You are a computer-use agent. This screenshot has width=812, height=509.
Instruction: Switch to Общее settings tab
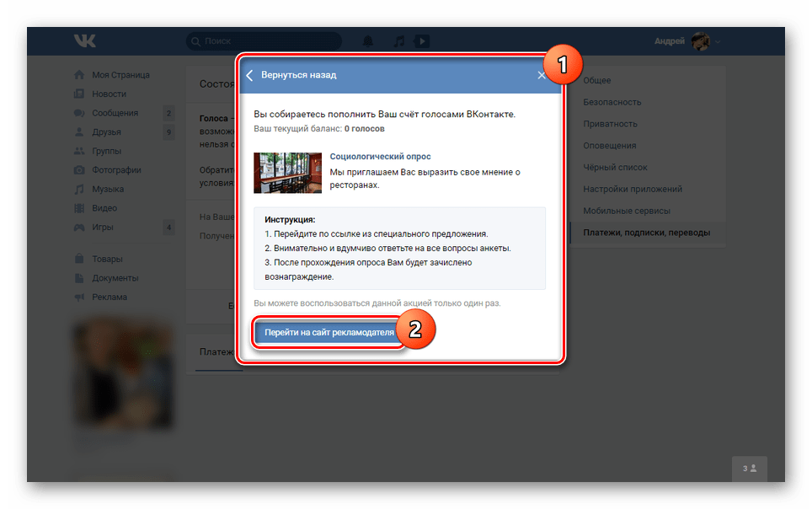click(597, 80)
